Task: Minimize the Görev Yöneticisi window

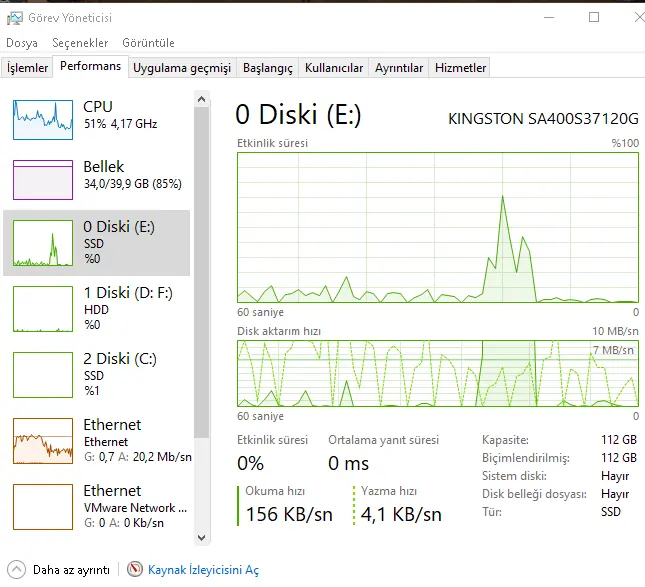Action: (x=549, y=17)
